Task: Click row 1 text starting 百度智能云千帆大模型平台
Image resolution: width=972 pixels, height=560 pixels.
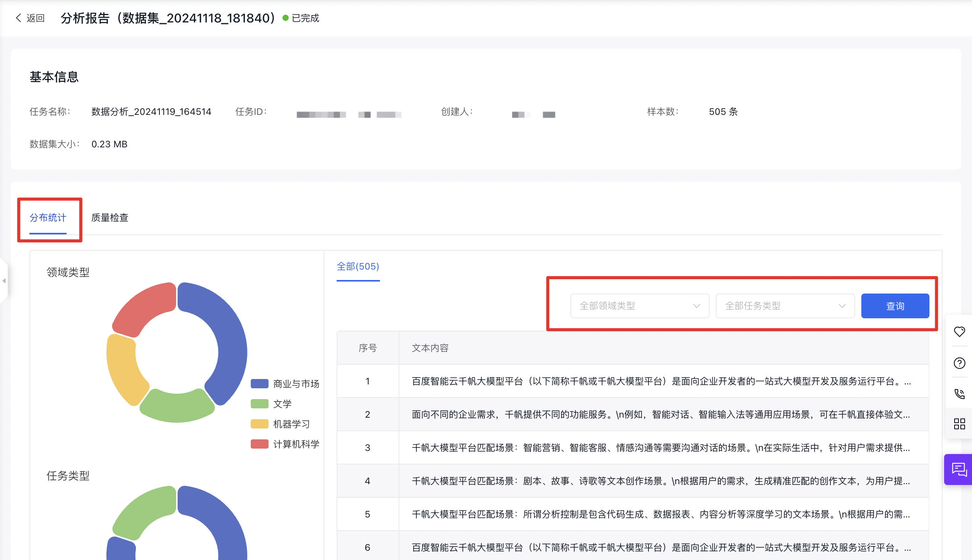Action: 661,381
